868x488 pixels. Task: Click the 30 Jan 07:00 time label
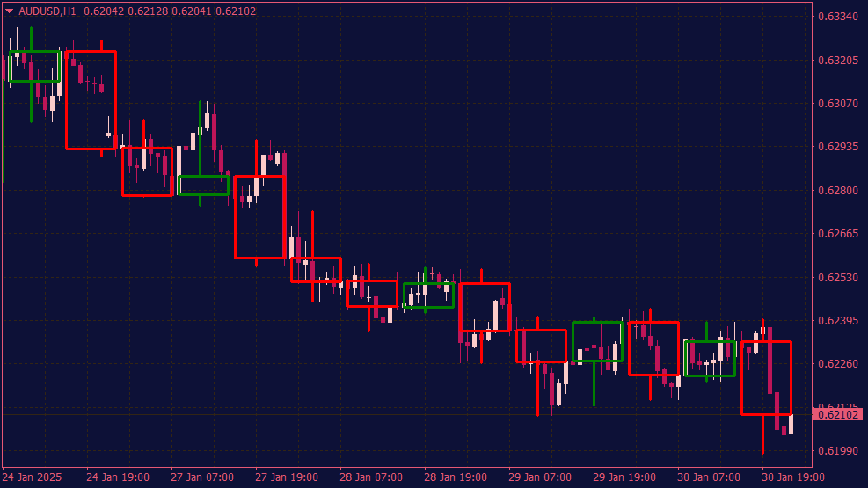(709, 477)
